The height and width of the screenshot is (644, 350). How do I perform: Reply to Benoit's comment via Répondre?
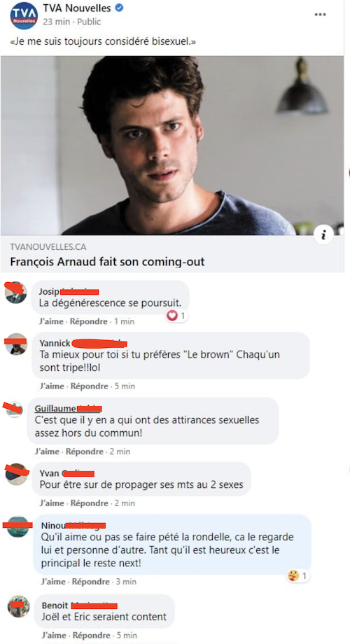[91, 636]
